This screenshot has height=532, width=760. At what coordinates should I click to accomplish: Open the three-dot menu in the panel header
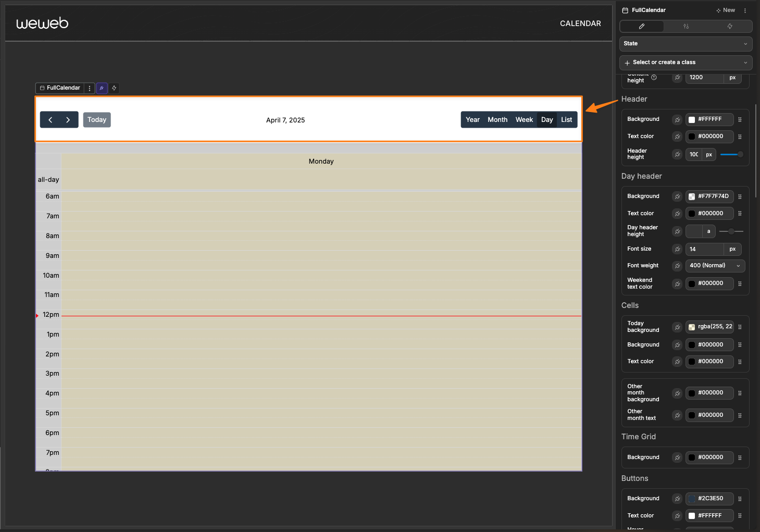pos(745,10)
